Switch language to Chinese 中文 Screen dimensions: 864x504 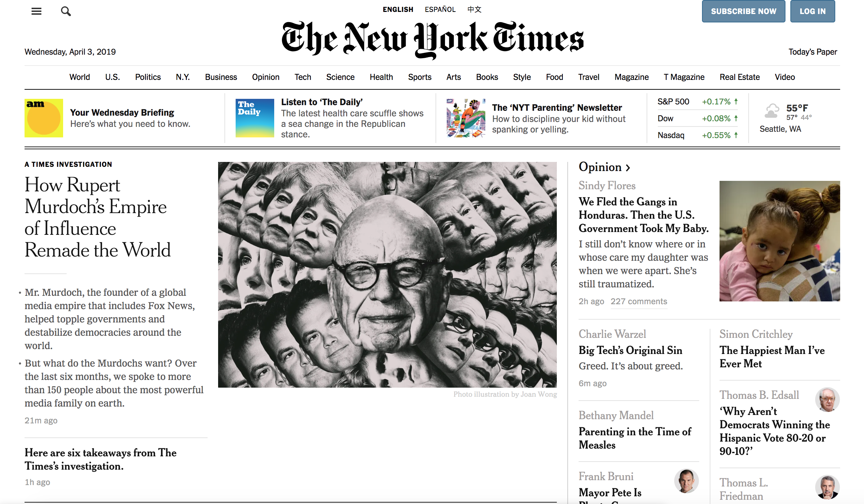pyautogui.click(x=474, y=9)
